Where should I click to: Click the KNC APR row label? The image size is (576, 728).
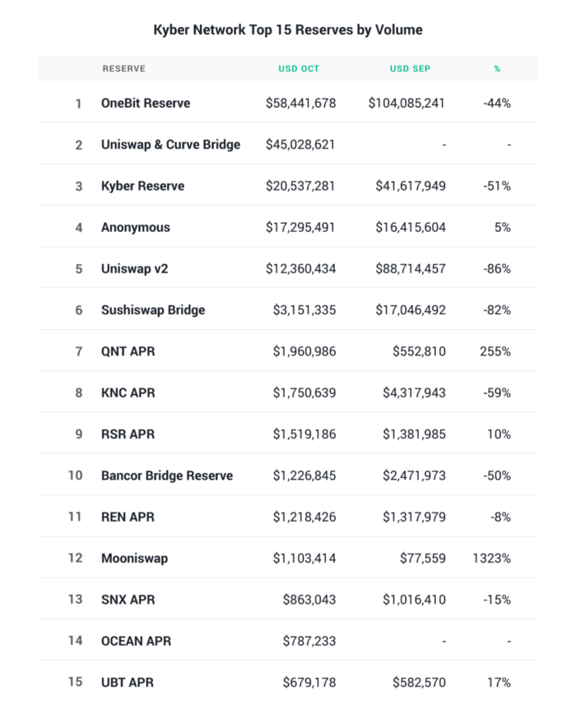click(128, 392)
